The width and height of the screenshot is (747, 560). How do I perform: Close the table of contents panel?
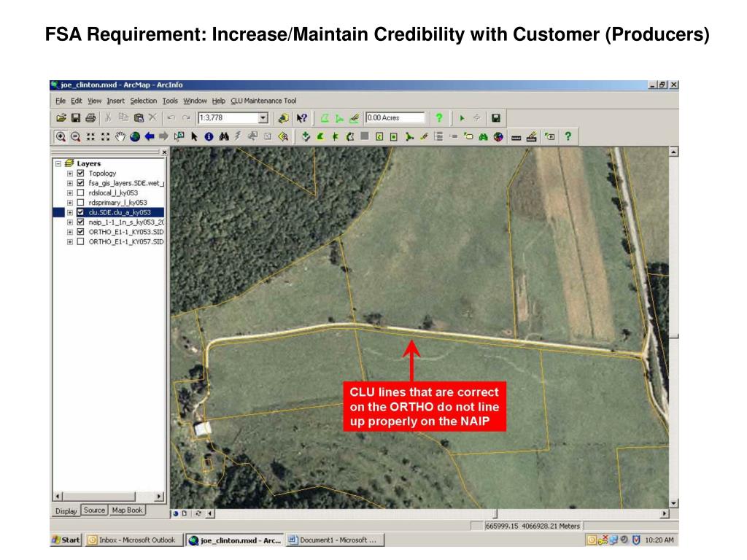(164, 152)
